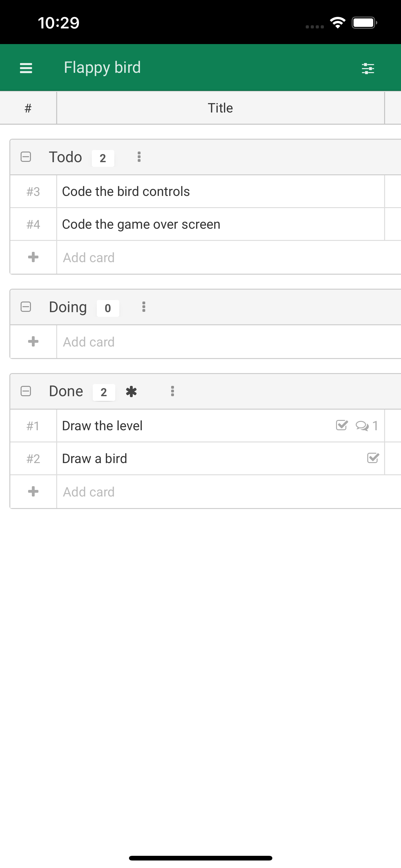The height and width of the screenshot is (868, 401).
Task: Toggle checkmark on Draw the level card
Action: [x=342, y=425]
